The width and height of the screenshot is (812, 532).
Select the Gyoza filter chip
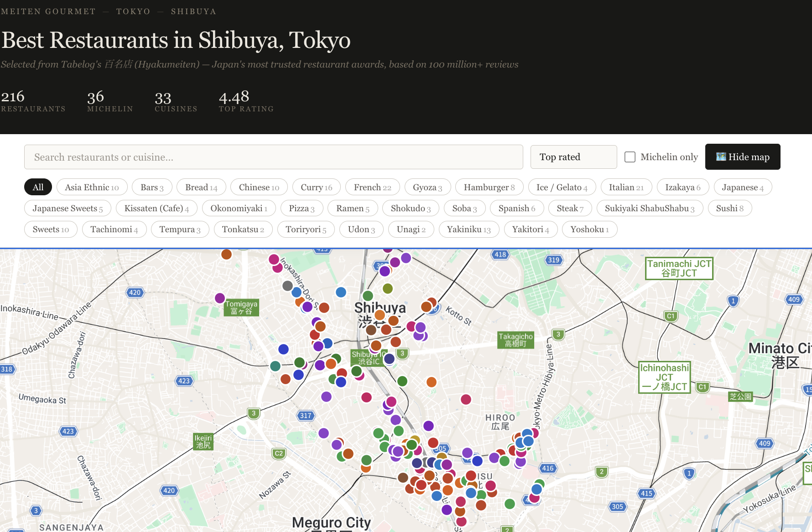(x=427, y=187)
